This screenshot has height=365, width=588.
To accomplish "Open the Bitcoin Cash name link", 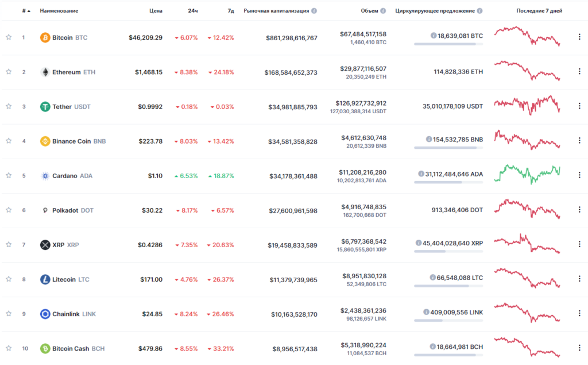I will 71,348.
